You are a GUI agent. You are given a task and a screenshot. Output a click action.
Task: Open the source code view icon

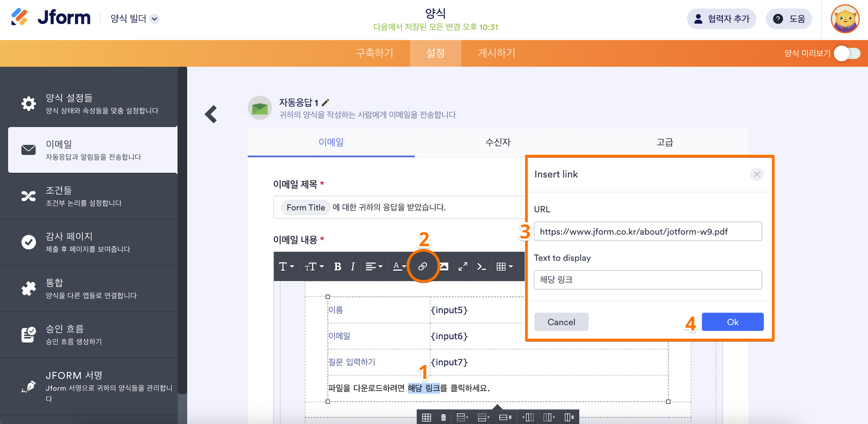tap(481, 267)
